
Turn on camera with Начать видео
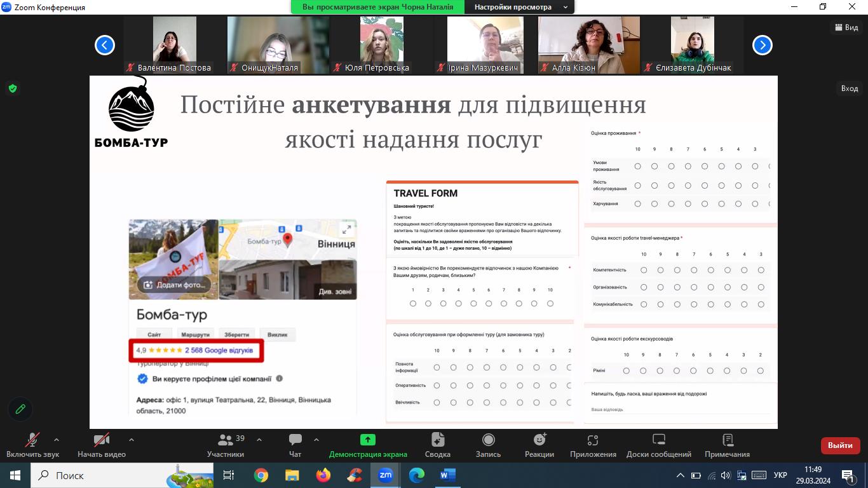pyautogui.click(x=102, y=440)
